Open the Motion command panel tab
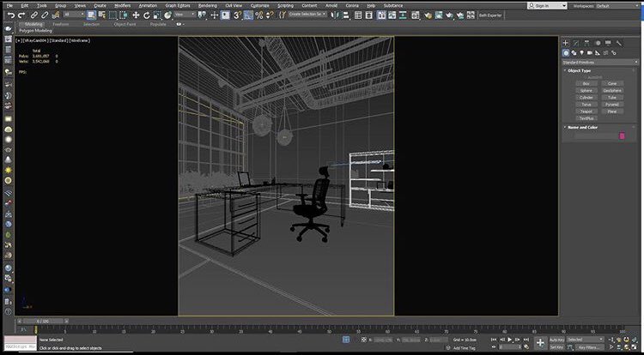Viewport: 644px width, 355px height. tap(598, 43)
